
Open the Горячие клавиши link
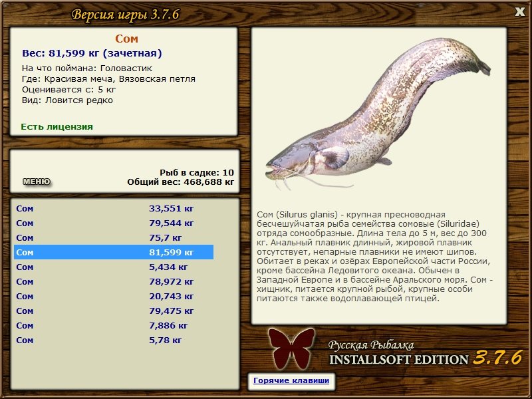pos(291,380)
